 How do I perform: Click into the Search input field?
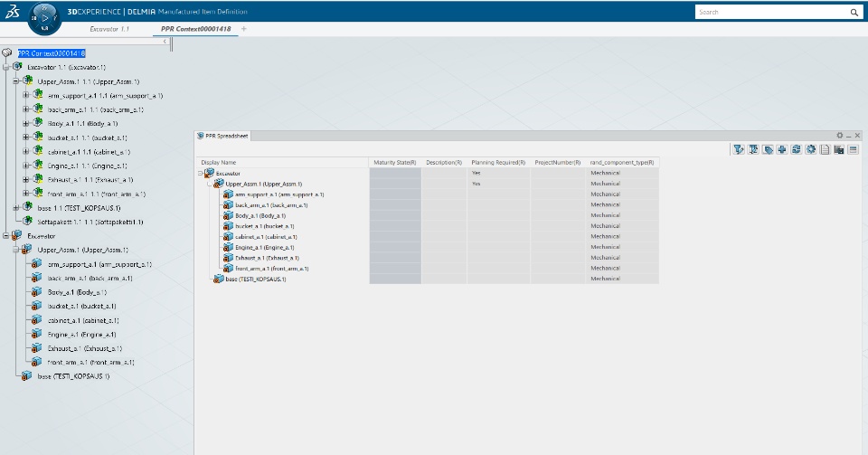(771, 12)
